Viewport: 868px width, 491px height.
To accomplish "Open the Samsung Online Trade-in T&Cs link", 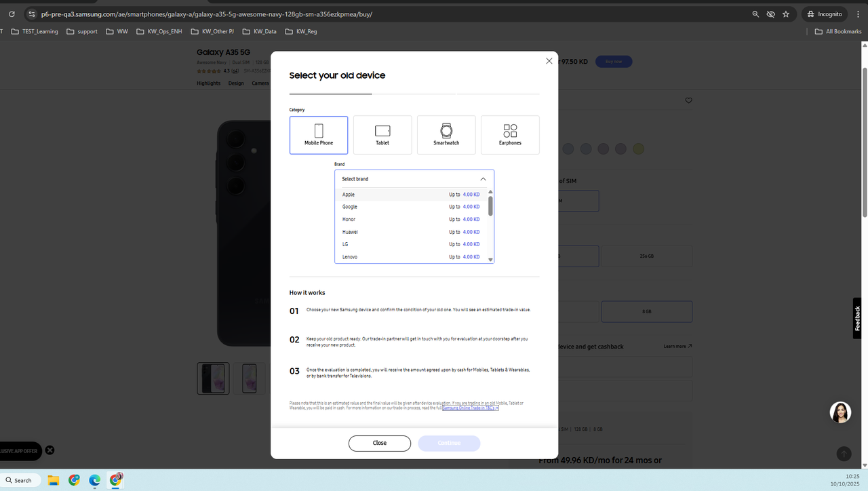I will pos(471,408).
